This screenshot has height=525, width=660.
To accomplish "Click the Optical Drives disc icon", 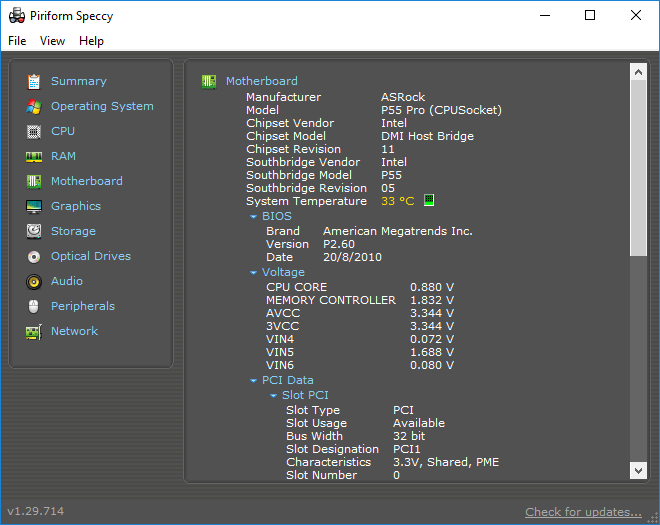I will 34,257.
